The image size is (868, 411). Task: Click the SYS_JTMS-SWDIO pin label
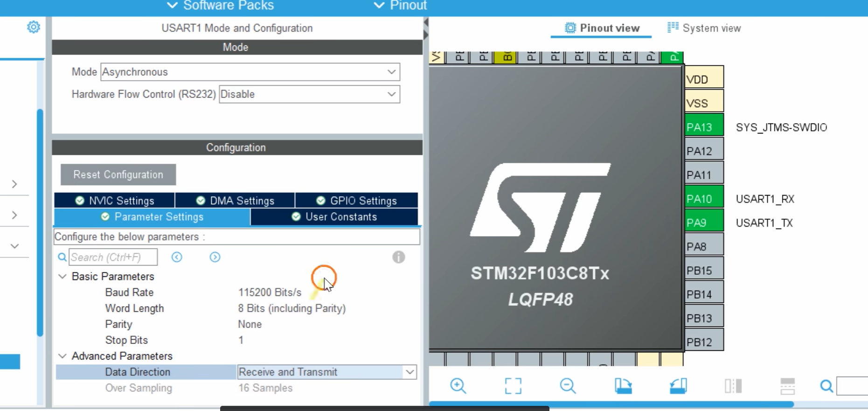pyautogui.click(x=781, y=128)
